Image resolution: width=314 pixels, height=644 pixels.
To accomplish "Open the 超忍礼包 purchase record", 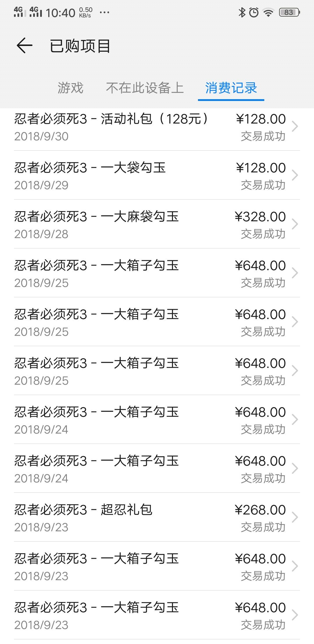I will point(157,517).
